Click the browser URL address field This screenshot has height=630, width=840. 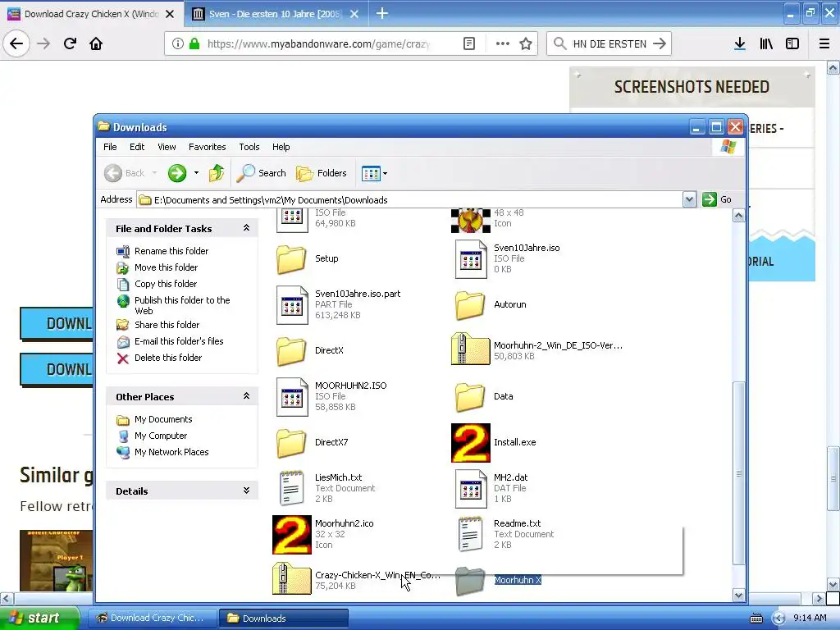click(x=319, y=44)
